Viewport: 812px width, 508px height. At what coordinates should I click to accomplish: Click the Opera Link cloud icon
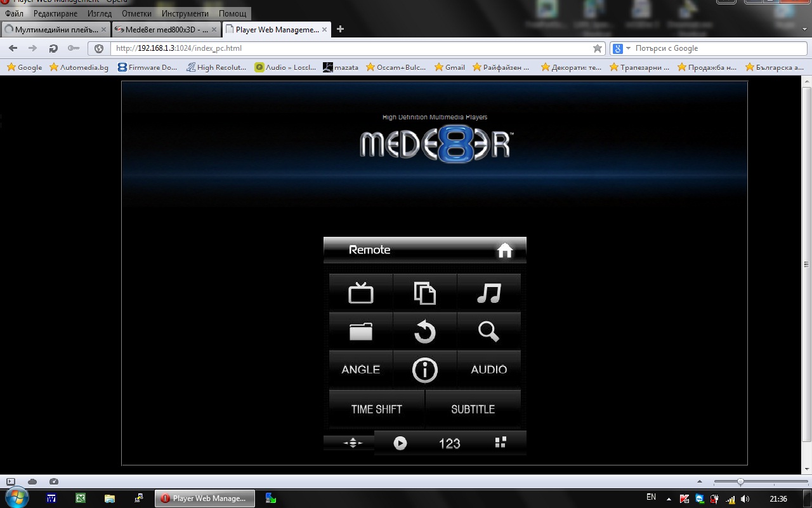pyautogui.click(x=32, y=482)
